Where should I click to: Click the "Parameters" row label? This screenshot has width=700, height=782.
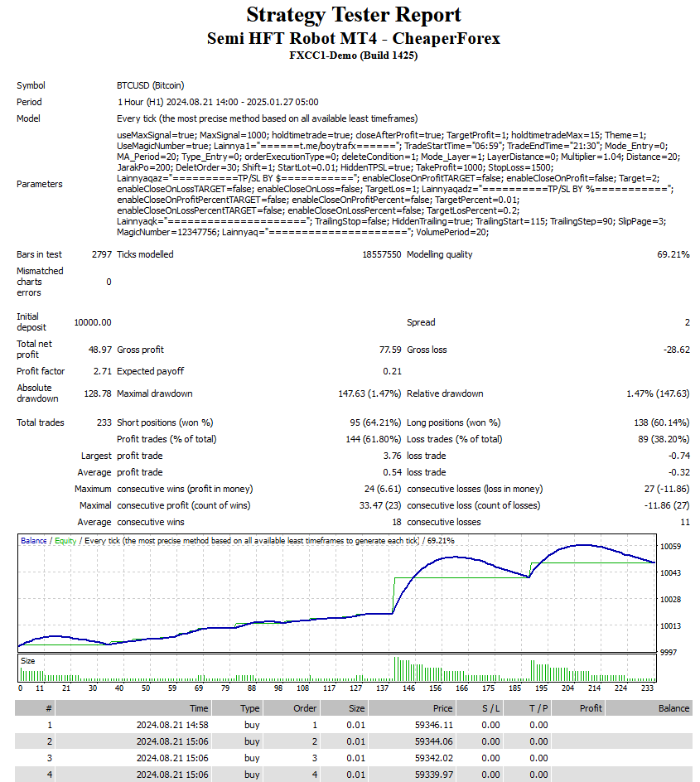point(40,184)
